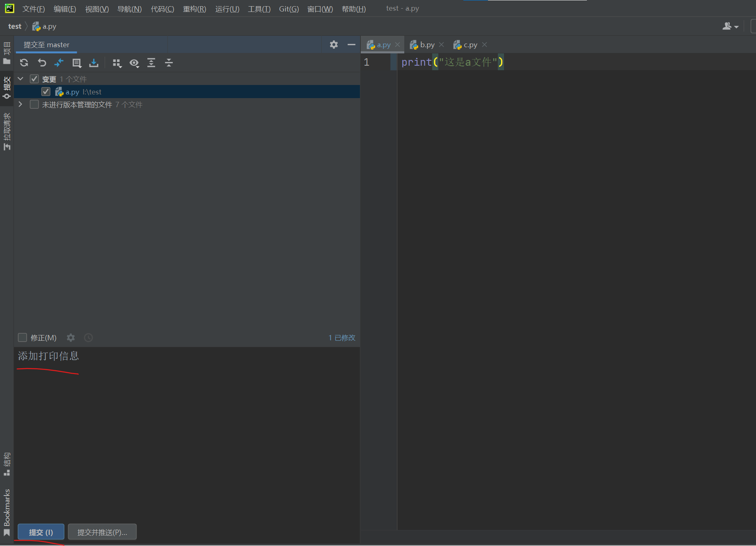The width and height of the screenshot is (756, 546).
Task: Open the Project tool window sidebar icon
Action: point(7,53)
